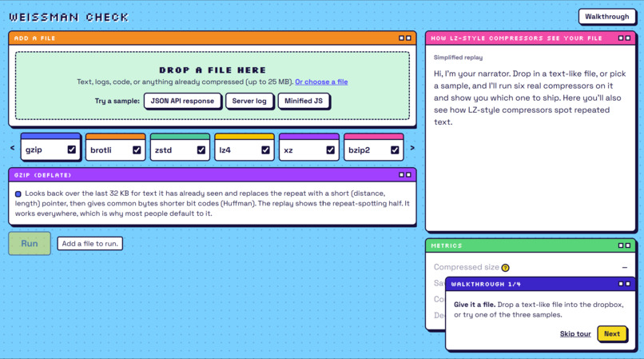Image resolution: width=644 pixels, height=359 pixels.
Task: Open the help icon beside Compressed size
Action: [x=505, y=268]
